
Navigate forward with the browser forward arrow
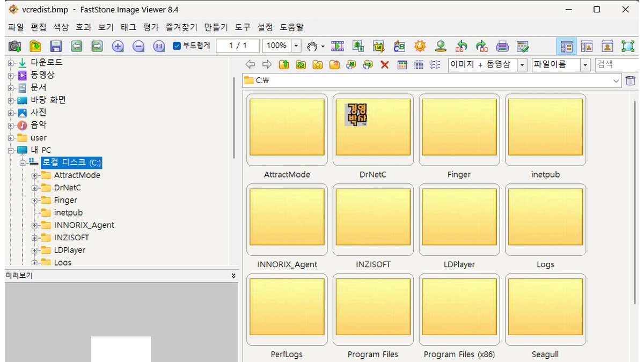(267, 65)
